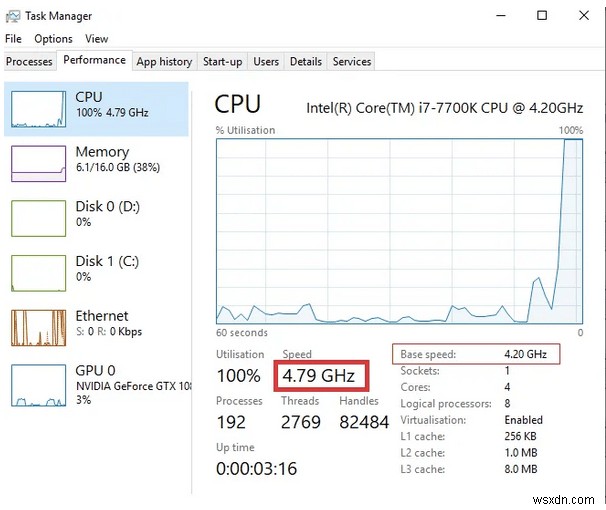Maximize the Task Manager window
Viewport: 606px width, 510px height.
541,16
